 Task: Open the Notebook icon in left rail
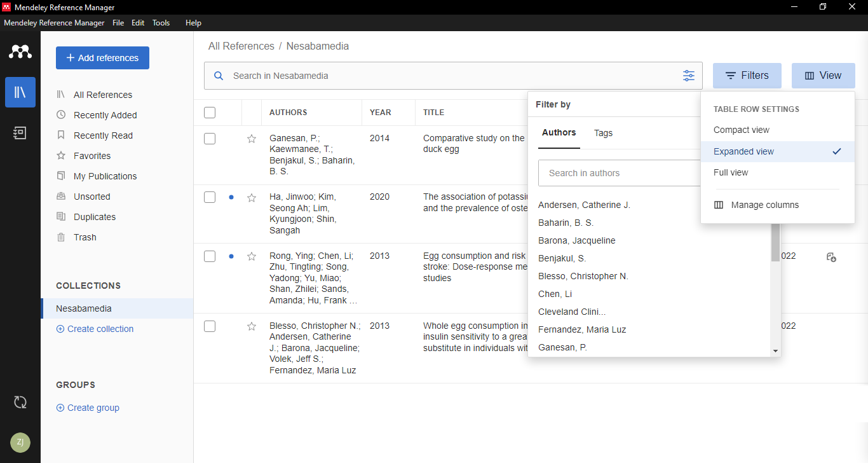[x=20, y=133]
